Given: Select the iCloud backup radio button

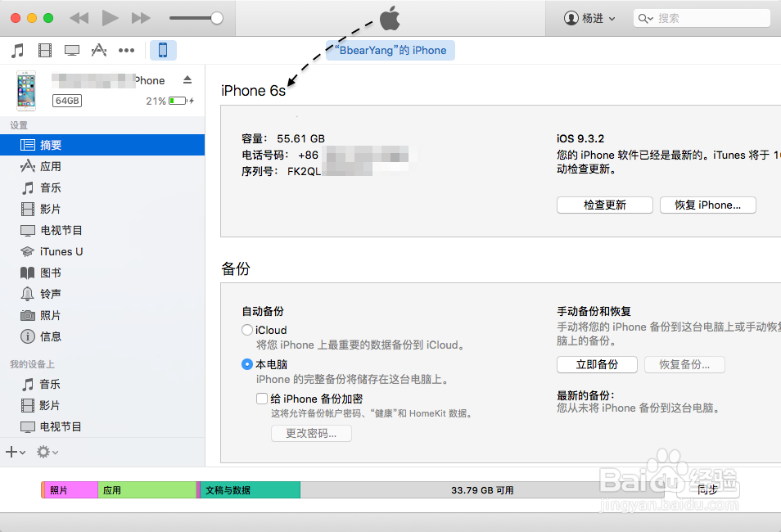Looking at the screenshot, I should (x=247, y=330).
